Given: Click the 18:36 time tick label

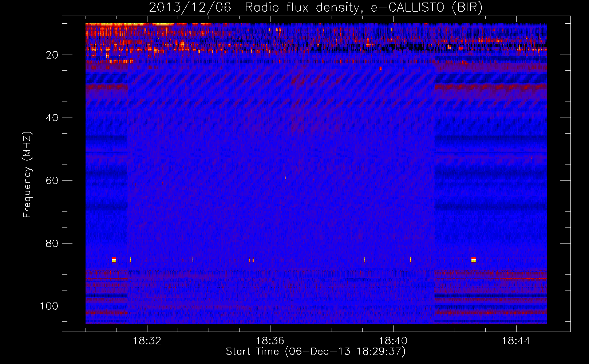Looking at the screenshot, I should pos(270,341).
